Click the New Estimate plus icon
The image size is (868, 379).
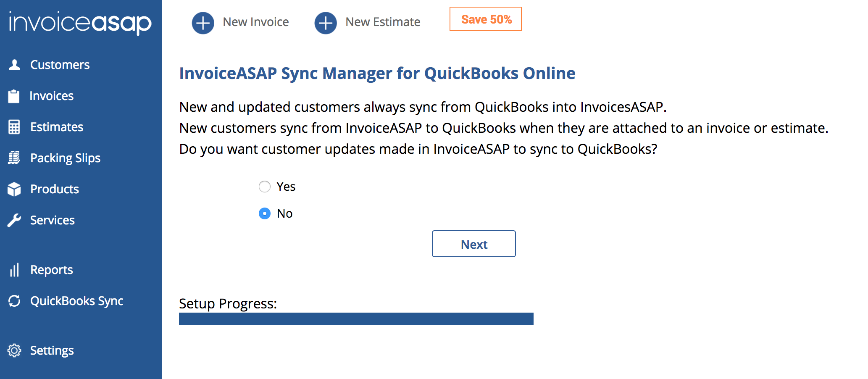click(x=326, y=23)
